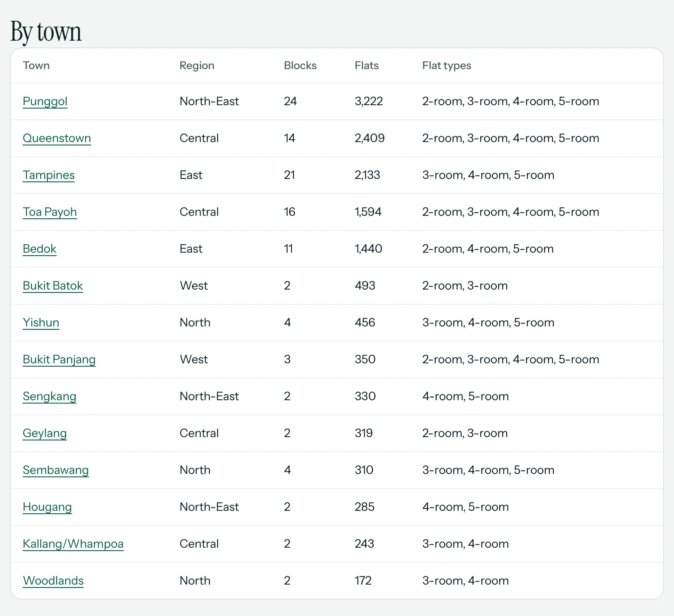
Task: Click Bedok's flat types '2-room, 4-room, 5-room'
Action: (488, 249)
